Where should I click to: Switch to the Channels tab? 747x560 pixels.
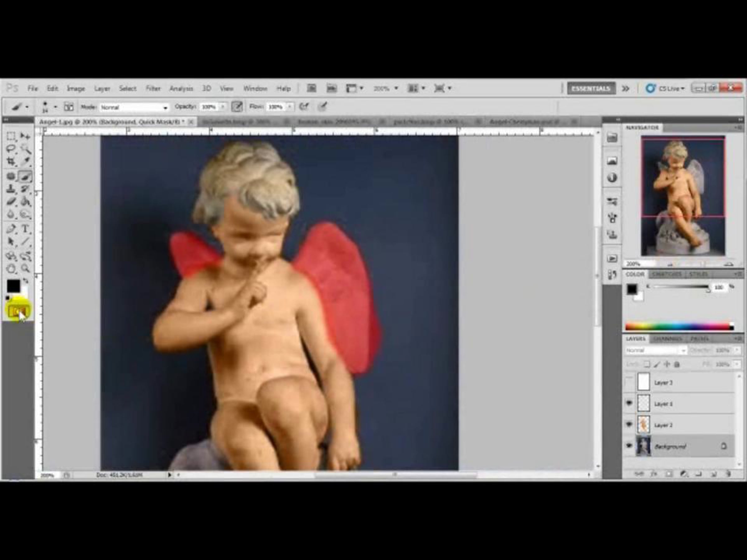click(x=667, y=338)
